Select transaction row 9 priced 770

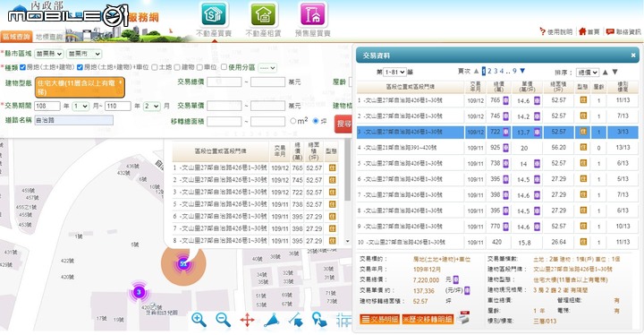coord(497,227)
